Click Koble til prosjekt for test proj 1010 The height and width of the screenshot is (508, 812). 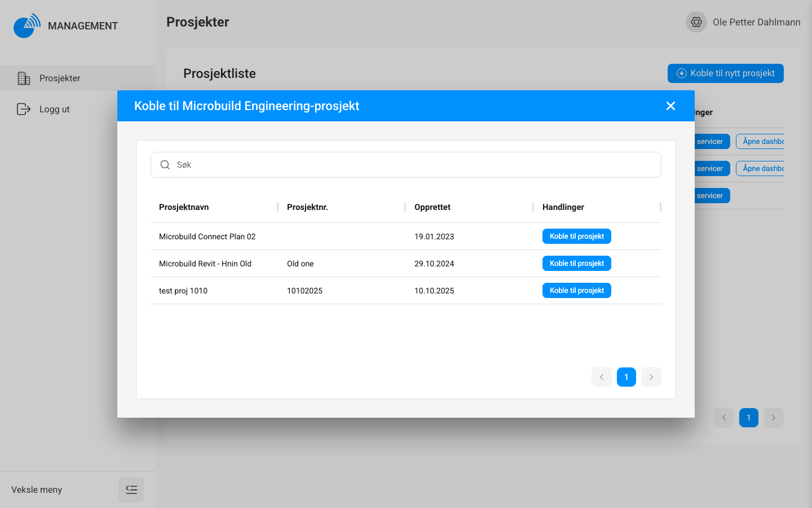pos(577,291)
